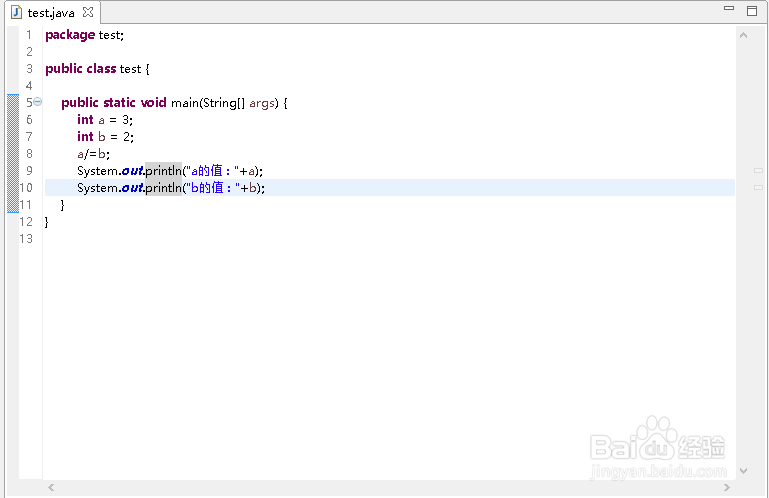Image resolution: width=769 pixels, height=498 pixels.
Task: Click the vertical scrollbar up arrow
Action: (743, 36)
